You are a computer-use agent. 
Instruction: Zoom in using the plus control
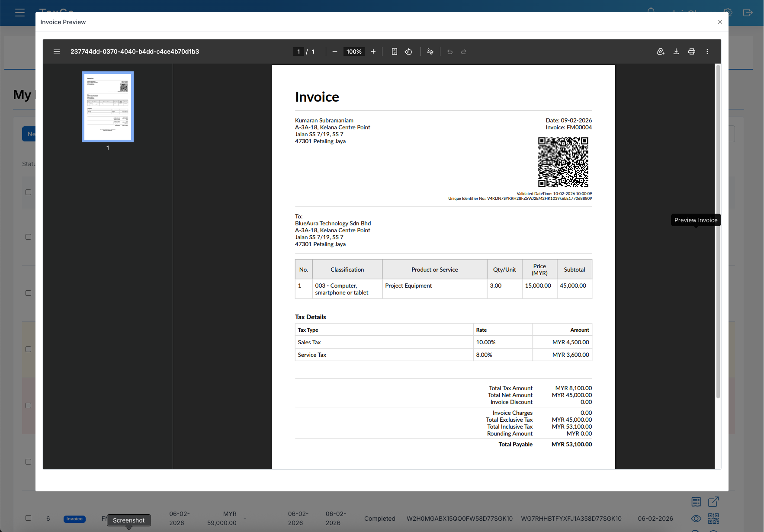(x=373, y=51)
